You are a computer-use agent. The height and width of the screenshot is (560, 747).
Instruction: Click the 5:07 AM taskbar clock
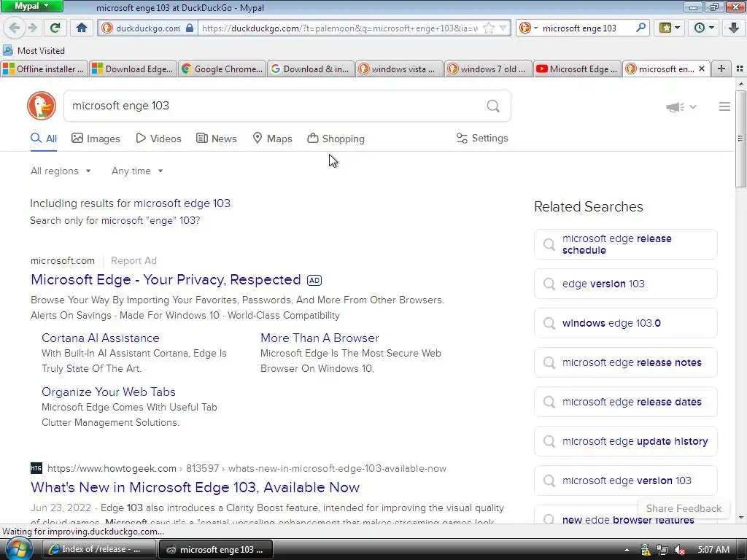[713, 550]
